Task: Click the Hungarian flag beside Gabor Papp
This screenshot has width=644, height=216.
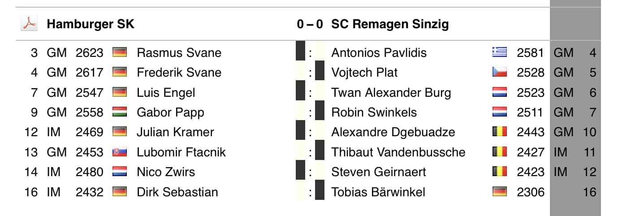Action: (120, 112)
